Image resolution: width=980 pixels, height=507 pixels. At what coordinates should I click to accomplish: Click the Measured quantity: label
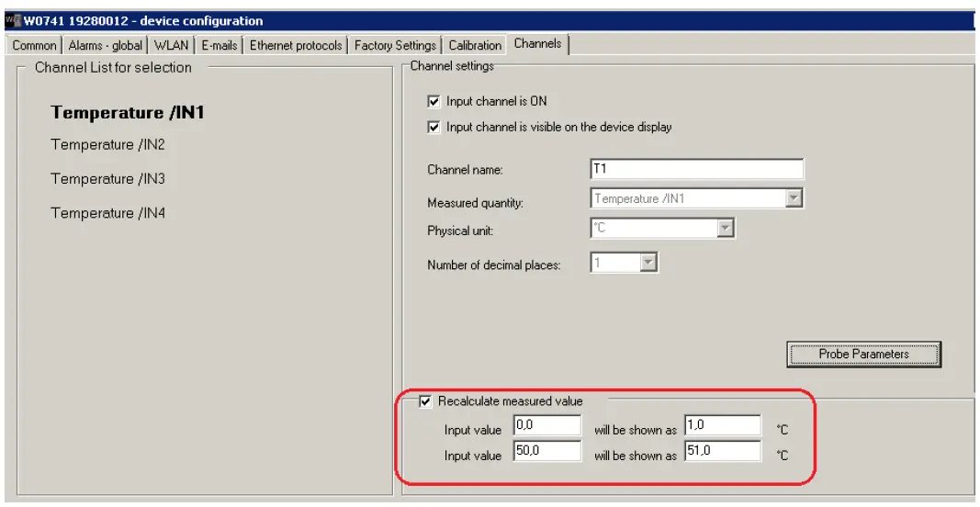476,203
